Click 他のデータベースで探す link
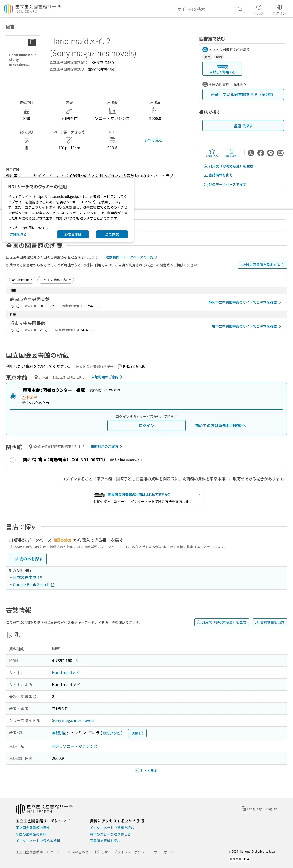 pos(225,185)
